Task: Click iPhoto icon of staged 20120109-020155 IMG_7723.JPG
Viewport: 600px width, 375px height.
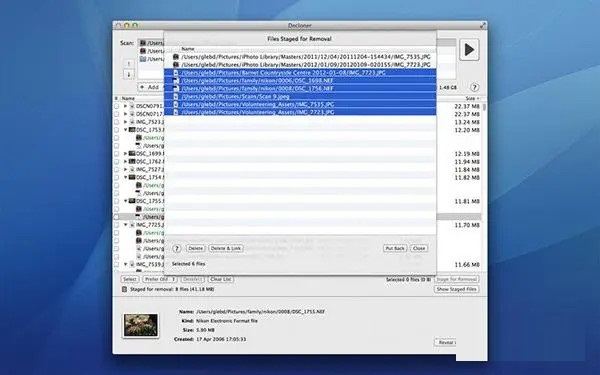Action: tap(176, 65)
